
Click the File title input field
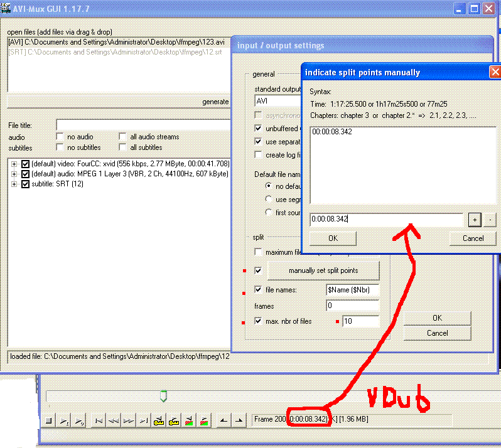point(143,125)
